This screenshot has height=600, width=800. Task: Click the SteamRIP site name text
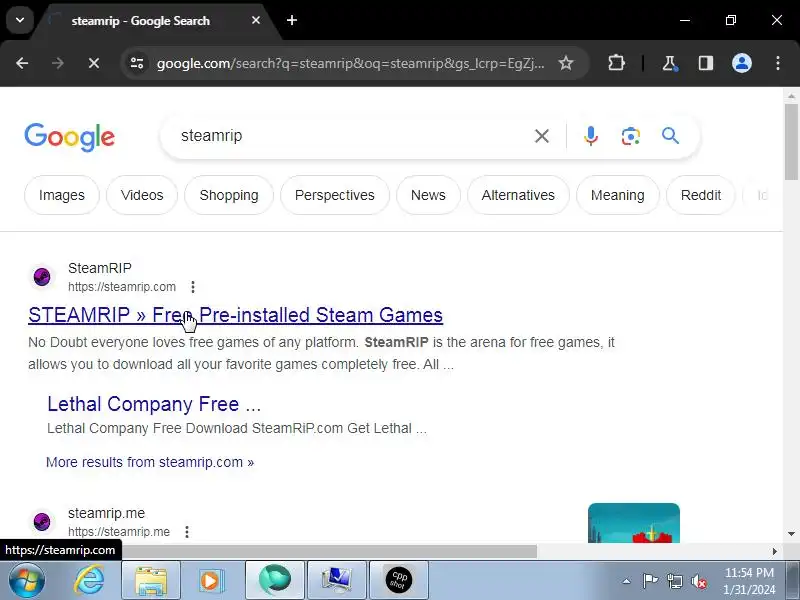100,268
